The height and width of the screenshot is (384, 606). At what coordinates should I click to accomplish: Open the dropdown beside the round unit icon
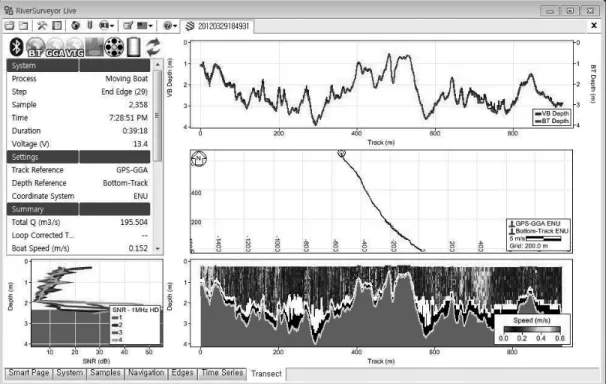tap(112, 26)
